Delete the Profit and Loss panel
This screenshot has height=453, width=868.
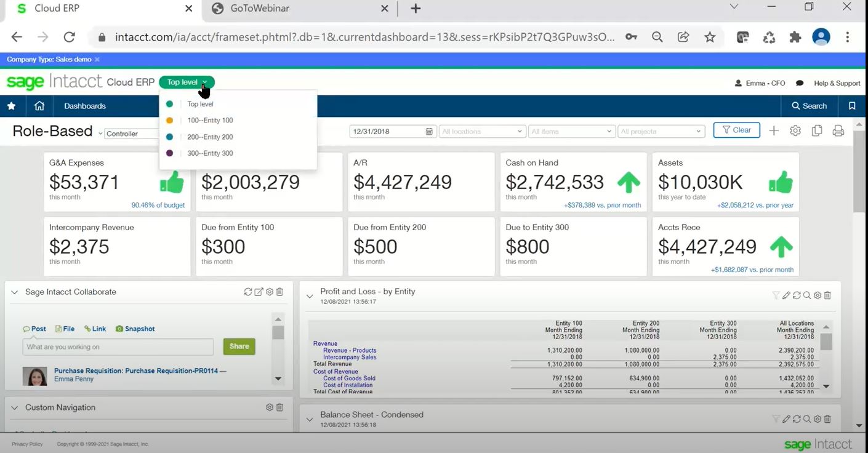point(827,295)
